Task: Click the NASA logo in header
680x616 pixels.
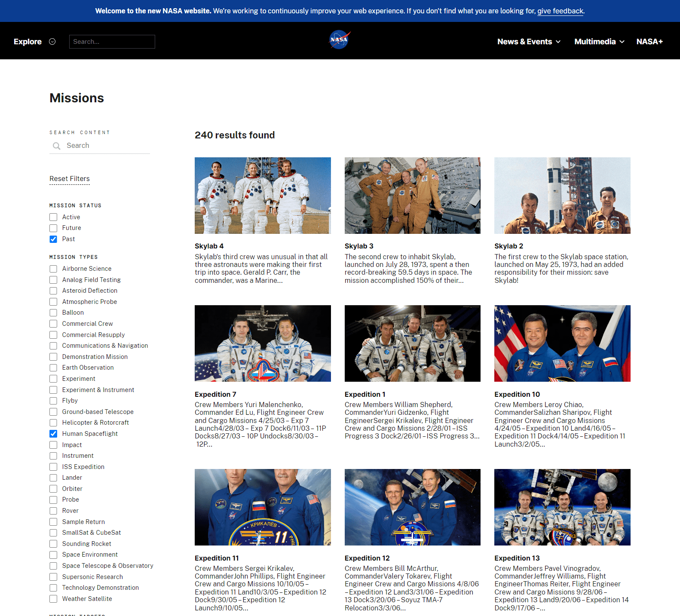Action: [340, 40]
